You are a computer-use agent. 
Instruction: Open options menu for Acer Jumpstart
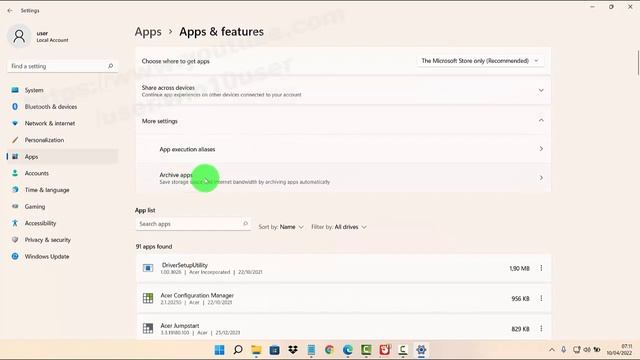pos(541,329)
